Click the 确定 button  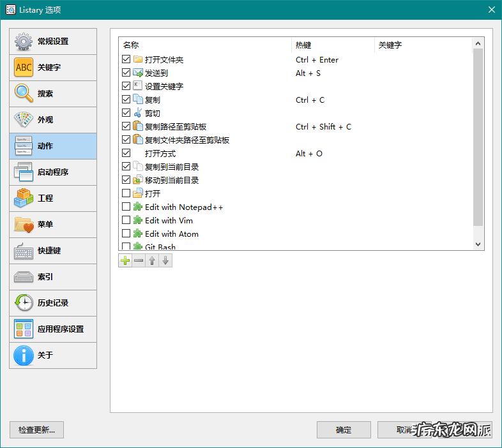pos(344,429)
